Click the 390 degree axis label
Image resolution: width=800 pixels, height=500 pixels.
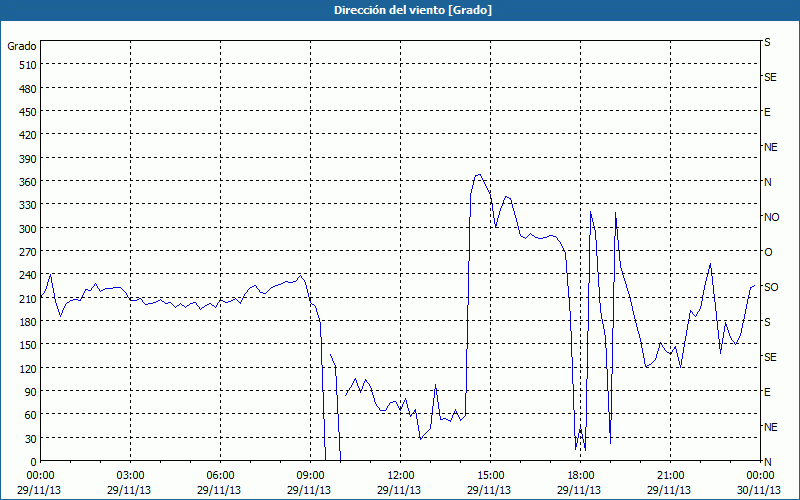tap(28, 159)
